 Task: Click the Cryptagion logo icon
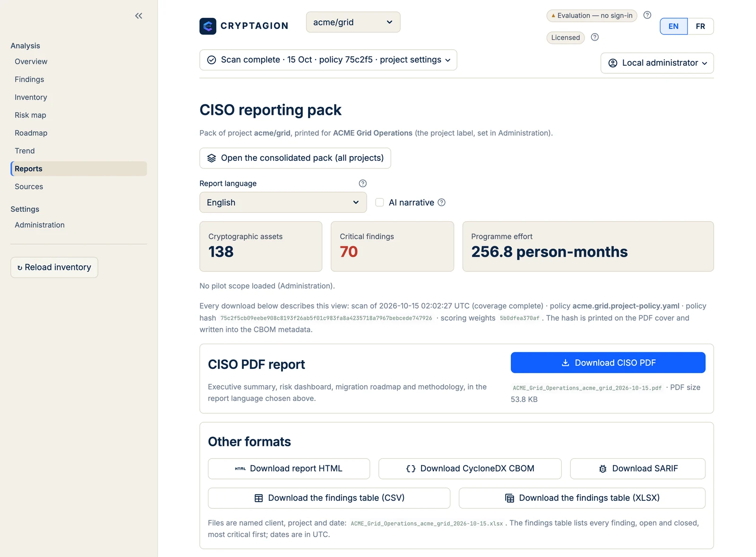[208, 26]
